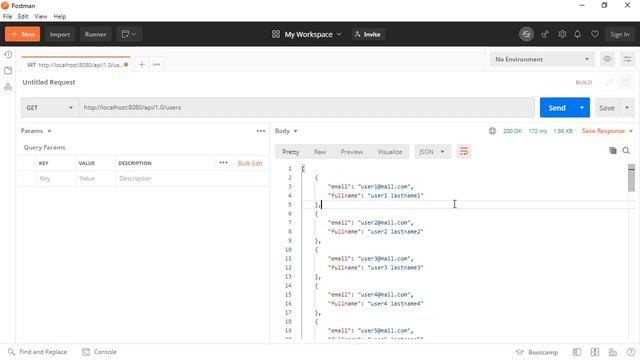The height and width of the screenshot is (360, 640).
Task: Open Collections icon in sidebar
Action: (x=8, y=71)
